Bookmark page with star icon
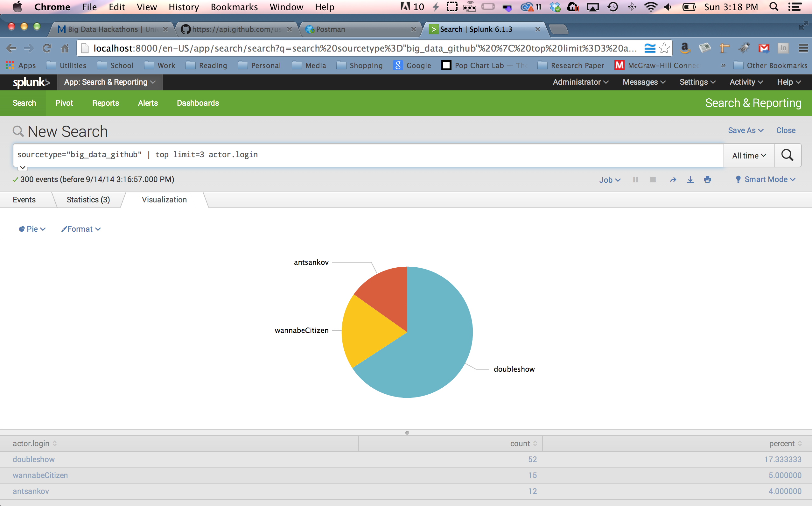This screenshot has width=812, height=506. pos(664,48)
